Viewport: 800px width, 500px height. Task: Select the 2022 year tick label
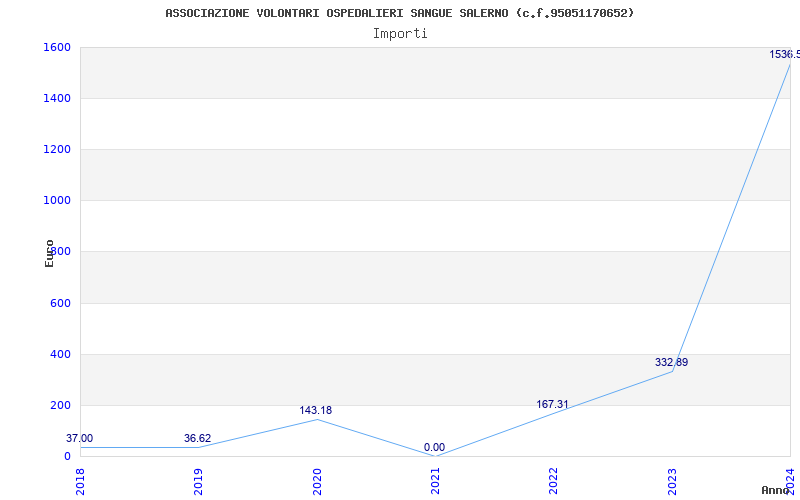click(x=554, y=480)
